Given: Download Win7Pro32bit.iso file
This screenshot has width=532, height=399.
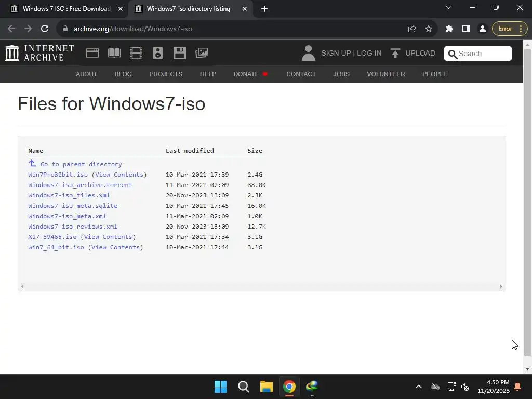Looking at the screenshot, I should pyautogui.click(x=58, y=175).
